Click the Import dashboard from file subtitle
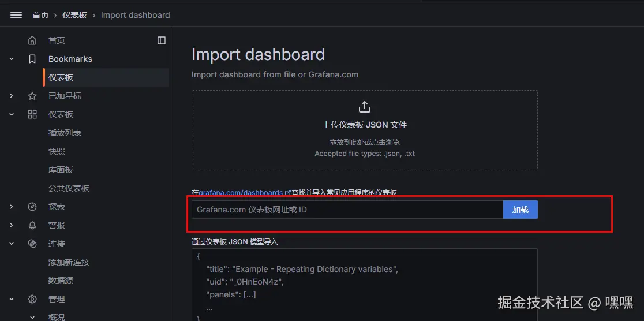 click(x=275, y=75)
